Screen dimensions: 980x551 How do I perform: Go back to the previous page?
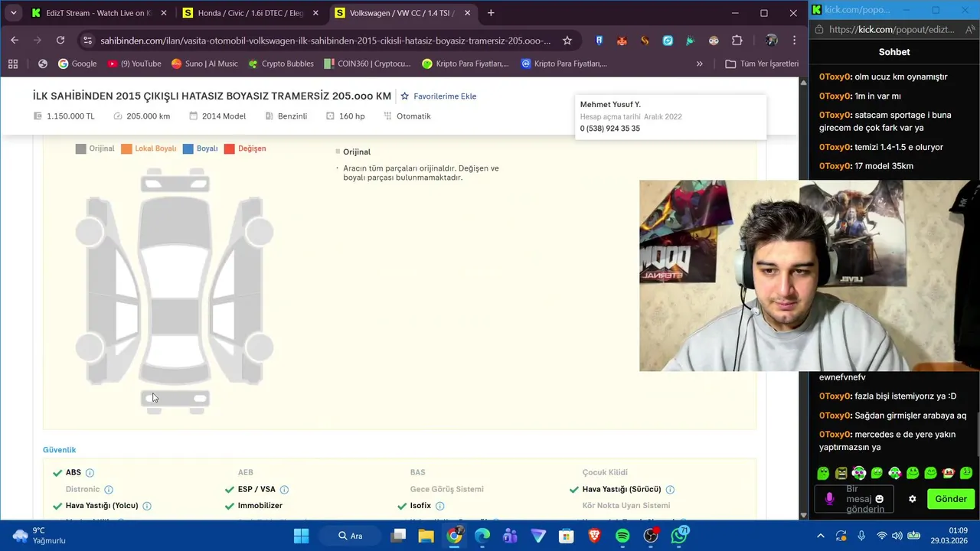[x=15, y=41]
